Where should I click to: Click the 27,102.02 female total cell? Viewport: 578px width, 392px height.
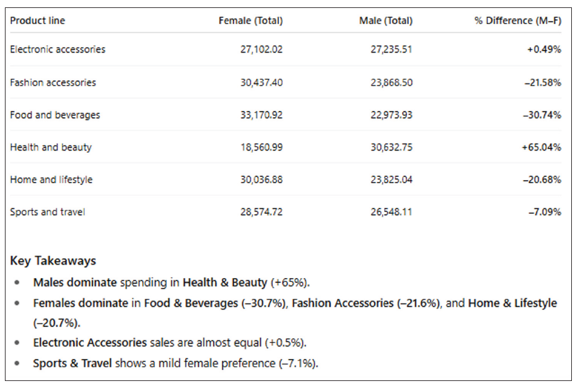pyautogui.click(x=261, y=50)
